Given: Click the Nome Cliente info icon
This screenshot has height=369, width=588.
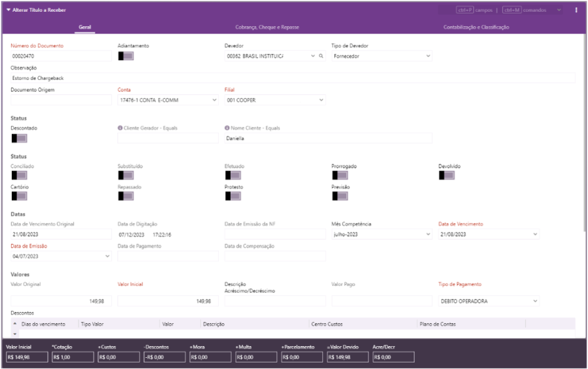Looking at the screenshot, I should coord(227,128).
